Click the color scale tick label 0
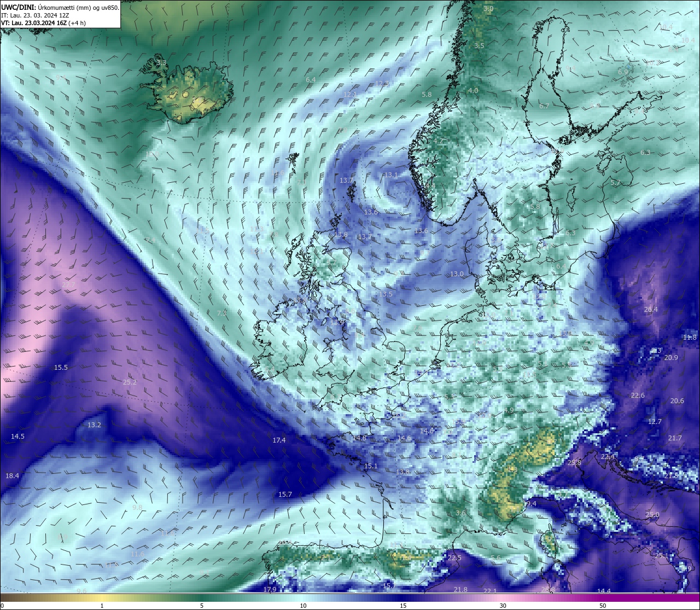The width and height of the screenshot is (700, 610). point(2,606)
